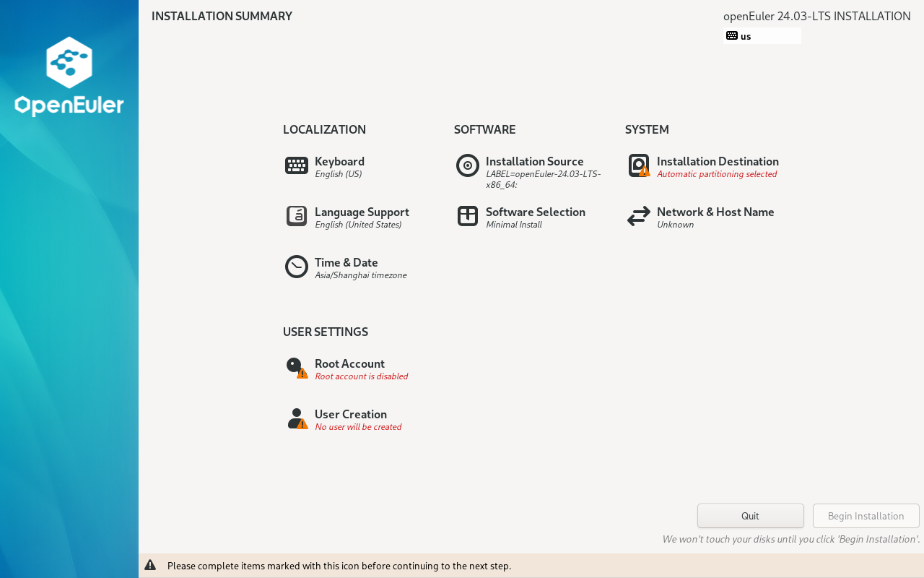Click the Keyboard layout icon
This screenshot has height=578, width=924.
pos(296,165)
